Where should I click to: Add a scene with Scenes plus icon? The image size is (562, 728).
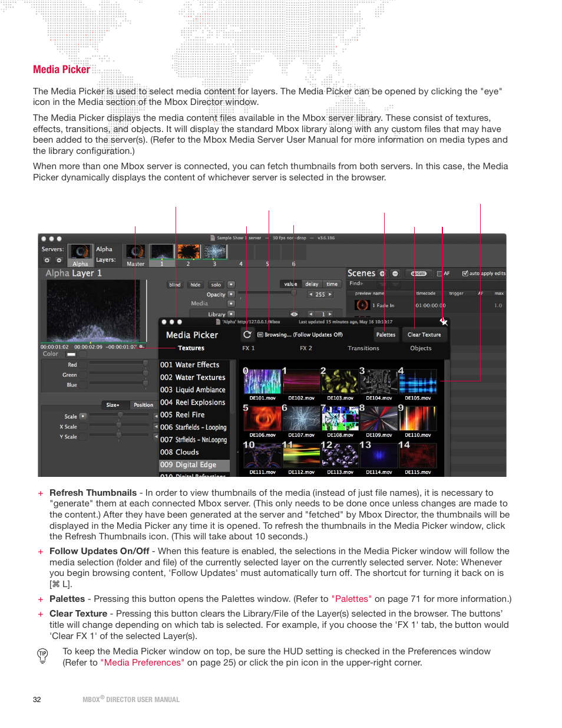(x=382, y=274)
